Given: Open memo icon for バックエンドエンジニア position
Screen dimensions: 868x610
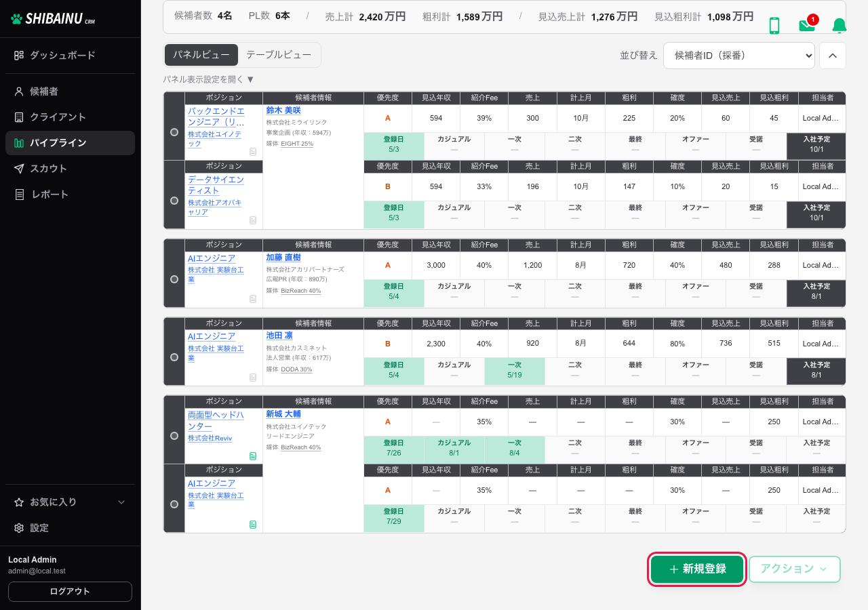Looking at the screenshot, I should pos(253,152).
